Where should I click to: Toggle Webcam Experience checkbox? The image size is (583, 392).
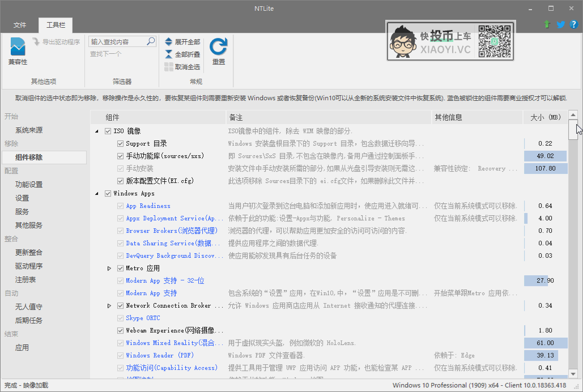[120, 331]
